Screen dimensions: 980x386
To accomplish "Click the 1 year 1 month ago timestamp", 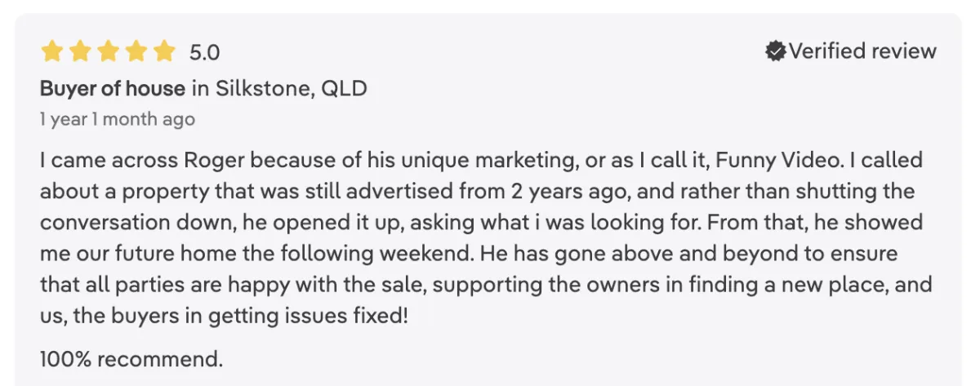I will (118, 119).
